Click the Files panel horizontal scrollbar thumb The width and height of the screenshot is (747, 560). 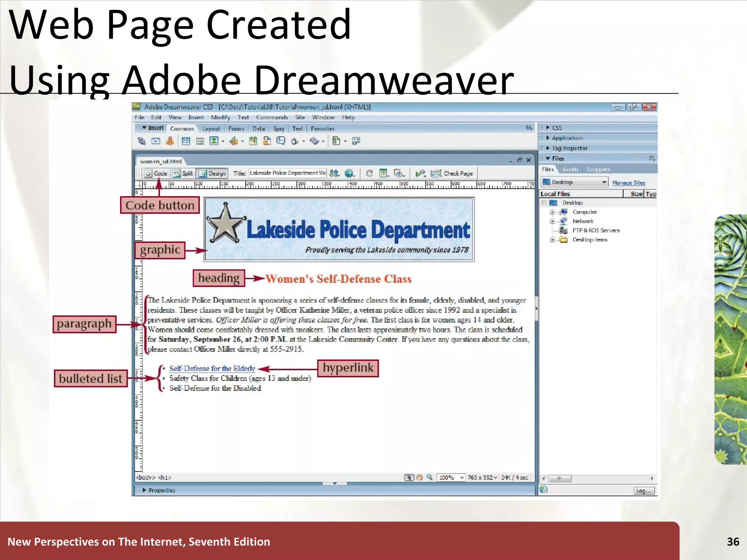tap(560, 478)
